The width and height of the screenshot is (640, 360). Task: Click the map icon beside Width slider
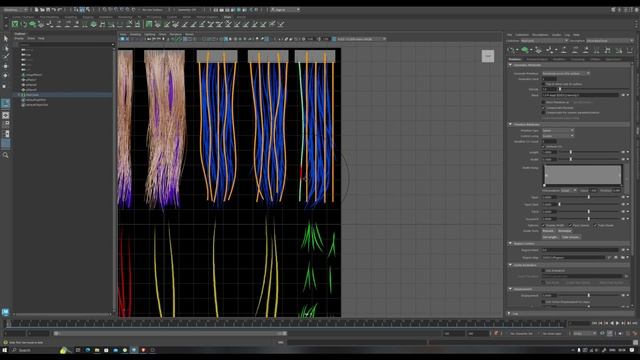(x=623, y=159)
